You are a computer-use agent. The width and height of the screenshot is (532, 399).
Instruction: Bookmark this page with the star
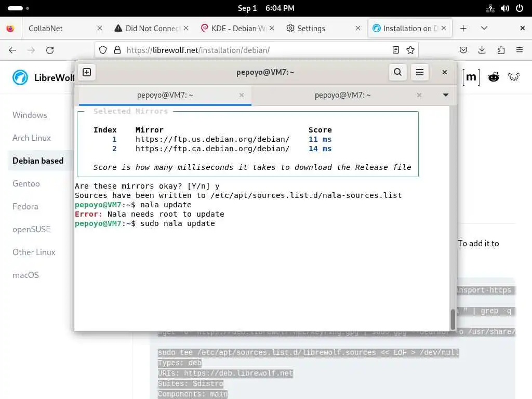coord(410,50)
